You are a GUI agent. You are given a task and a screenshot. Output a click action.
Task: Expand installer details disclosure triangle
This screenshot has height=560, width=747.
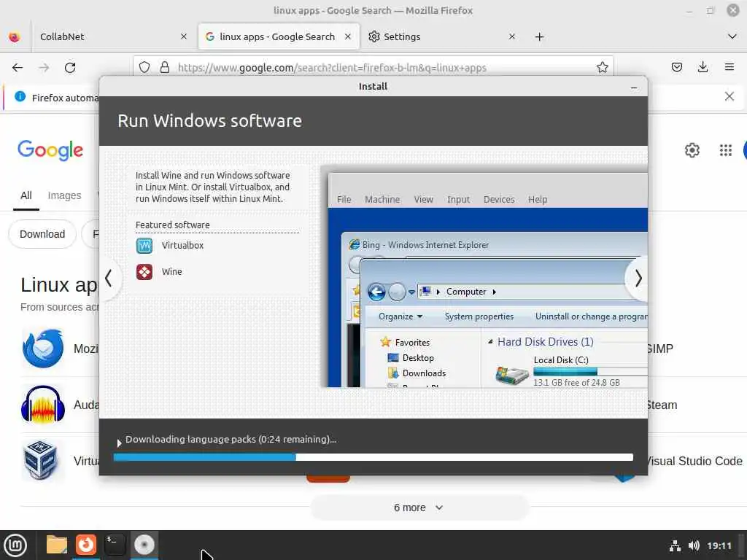(x=119, y=443)
